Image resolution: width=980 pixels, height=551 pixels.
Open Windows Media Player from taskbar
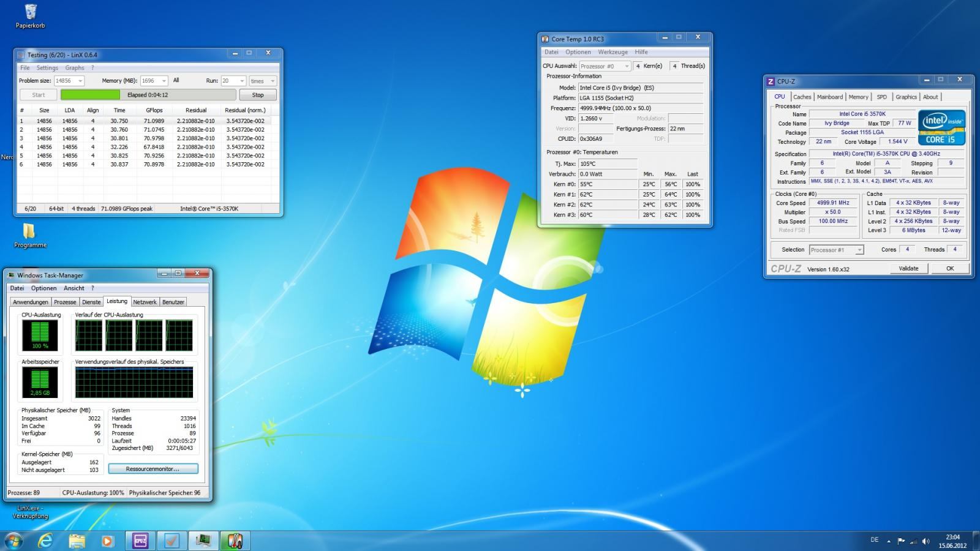point(107,541)
